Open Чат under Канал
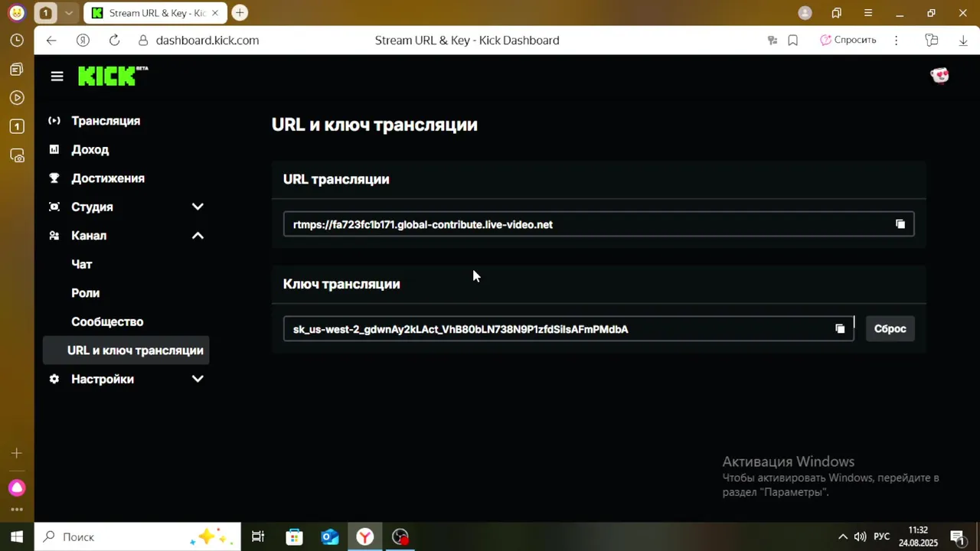 click(82, 264)
